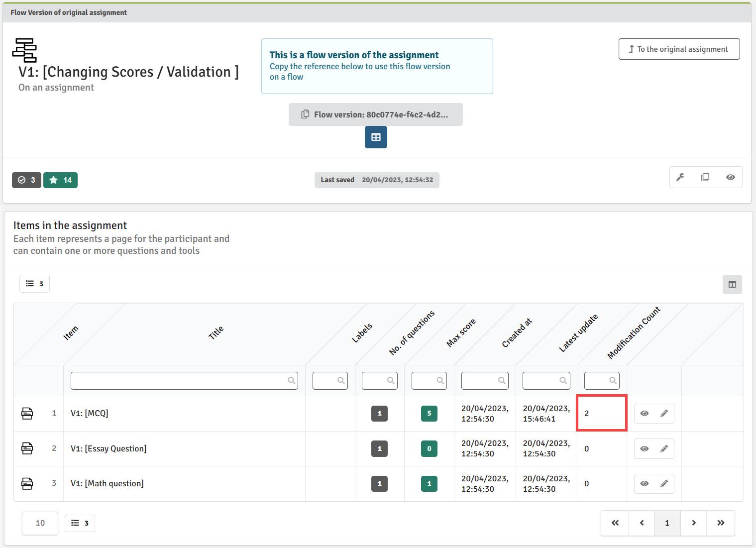Sort by Modification Count column header
The width and height of the screenshot is (756, 548).
coord(634,332)
